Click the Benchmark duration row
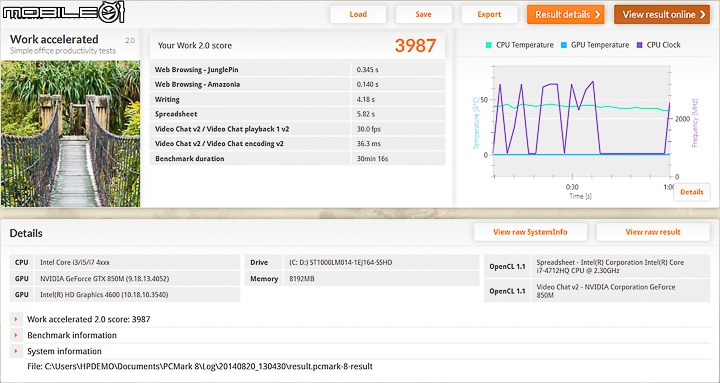Viewport: 720px width, 383px height. [x=297, y=158]
